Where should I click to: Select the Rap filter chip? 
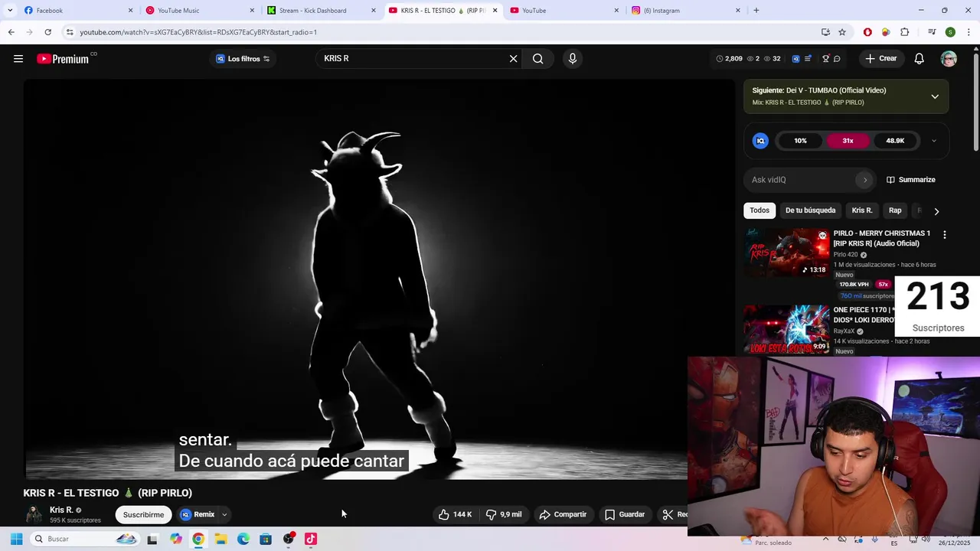(x=895, y=210)
